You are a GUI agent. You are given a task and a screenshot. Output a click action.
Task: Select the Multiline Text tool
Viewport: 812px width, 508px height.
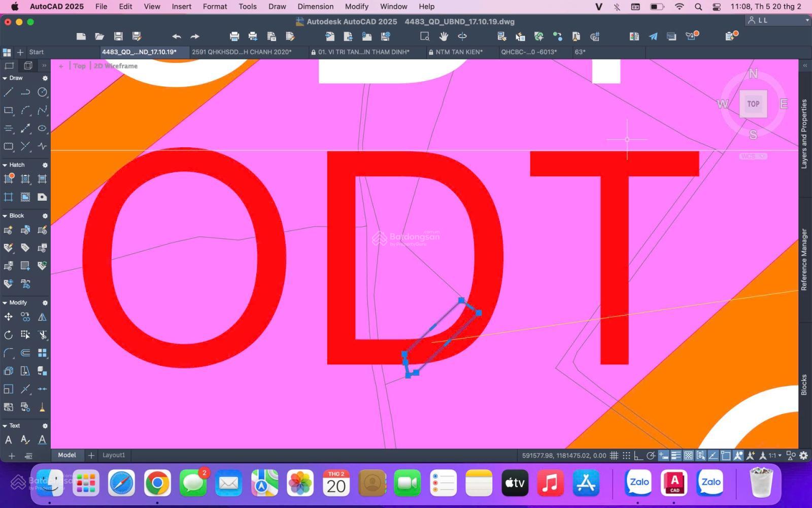[9, 440]
